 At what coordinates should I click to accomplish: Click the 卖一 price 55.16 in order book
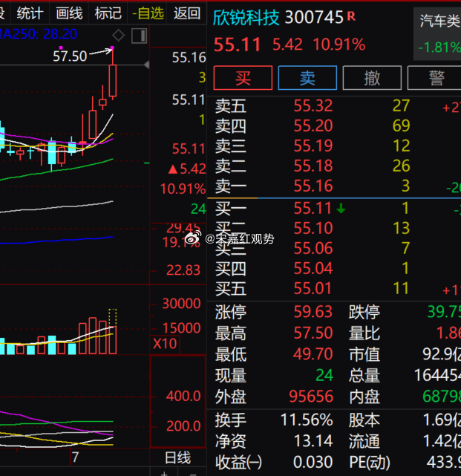click(313, 186)
